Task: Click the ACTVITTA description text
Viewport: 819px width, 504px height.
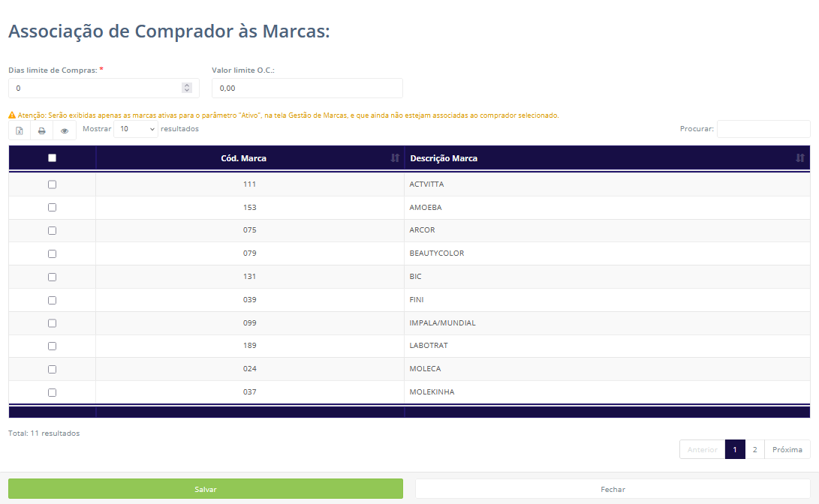Action: (426, 184)
